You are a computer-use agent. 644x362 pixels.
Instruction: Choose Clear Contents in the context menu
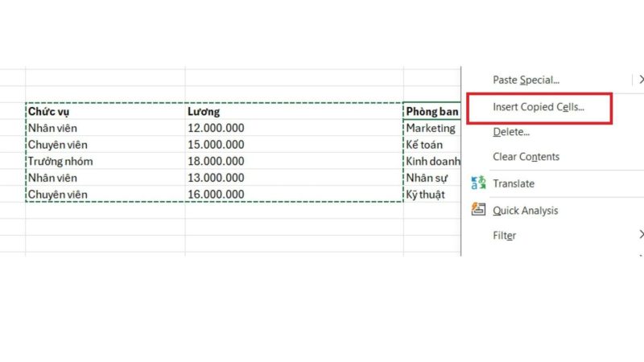(526, 157)
